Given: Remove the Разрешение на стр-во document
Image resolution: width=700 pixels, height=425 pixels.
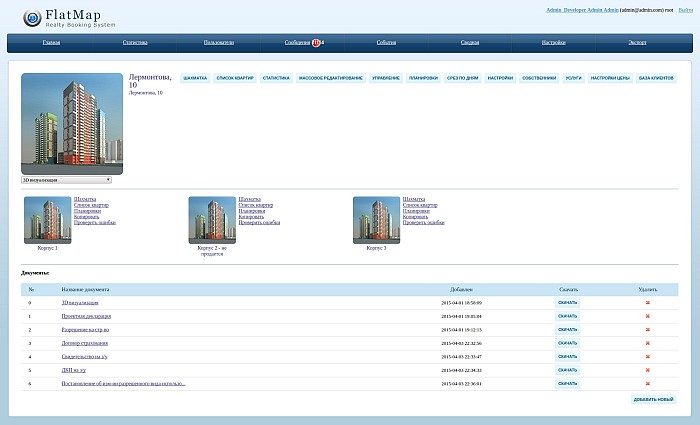Looking at the screenshot, I should click(x=648, y=329).
